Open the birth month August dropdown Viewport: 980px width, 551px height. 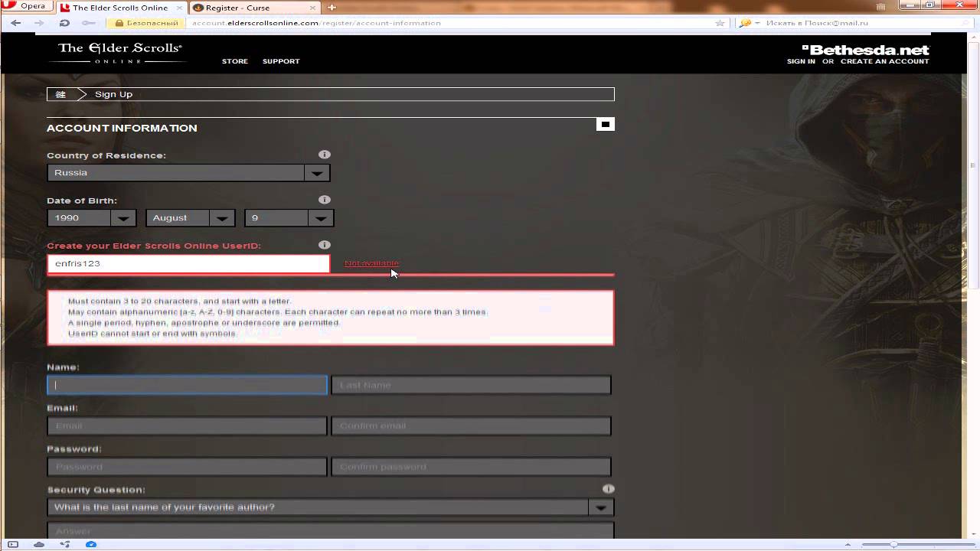click(190, 218)
